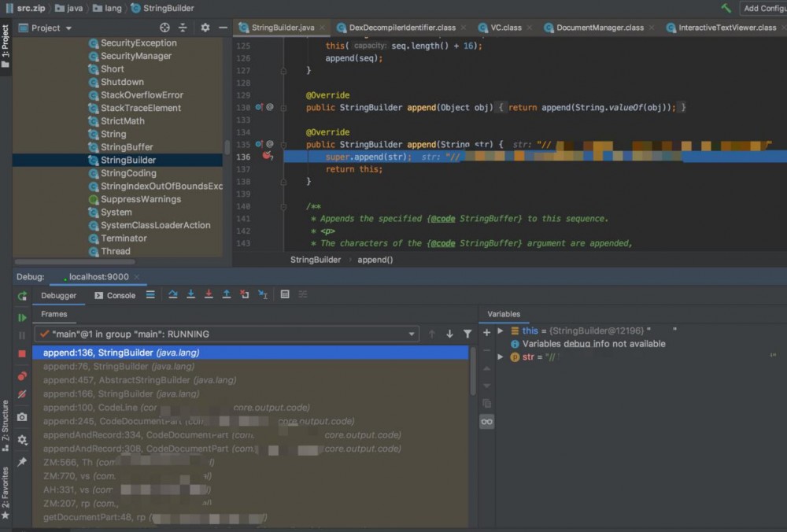The image size is (787, 532).
Task: Click the Step Over icon
Action: coord(173,295)
